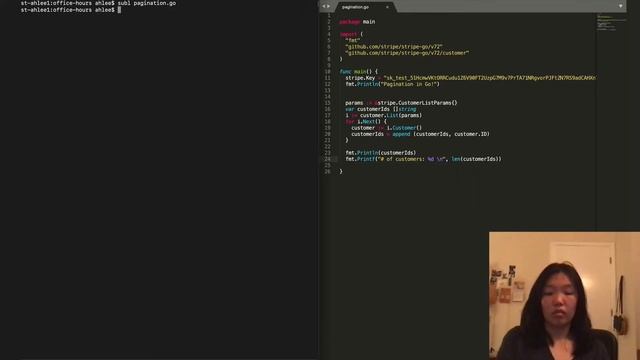The image size is (640, 360).
Task: Click the stripe-go/v72 import on line 6
Action: (394, 47)
